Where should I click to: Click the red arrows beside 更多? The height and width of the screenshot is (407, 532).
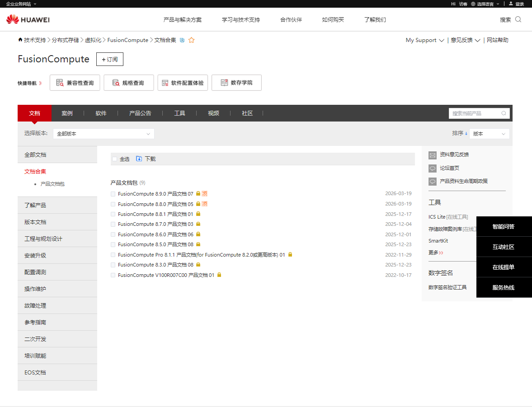(x=441, y=253)
